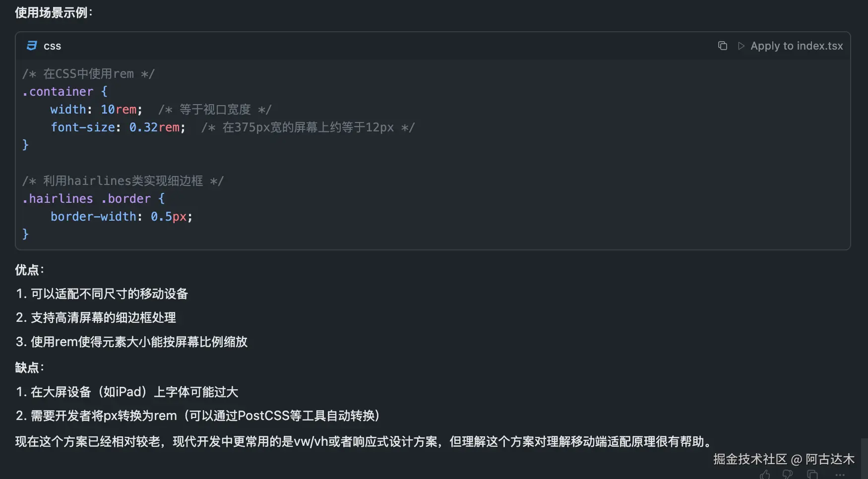Click the 掘金技术社区 @ 阿古达木 attribution

[x=784, y=459]
